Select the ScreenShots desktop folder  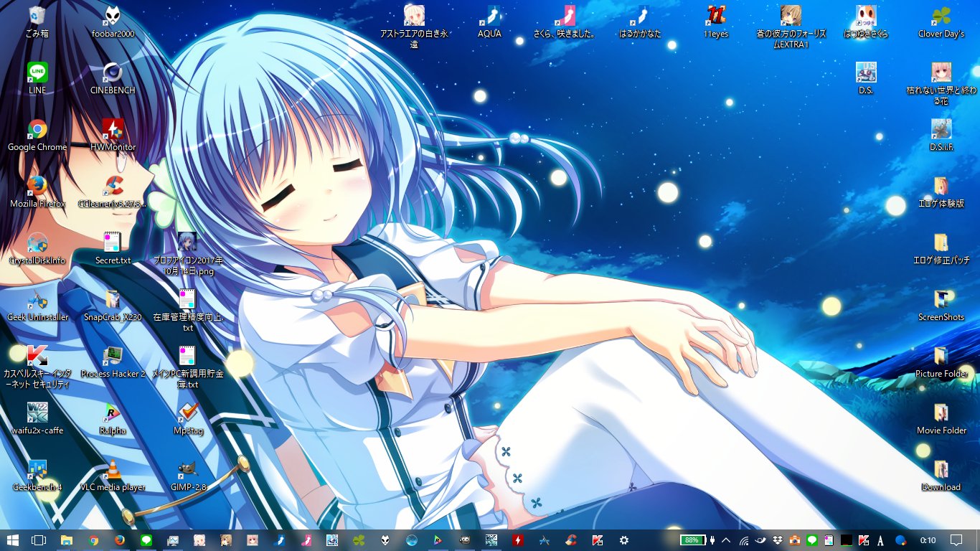pos(941,305)
